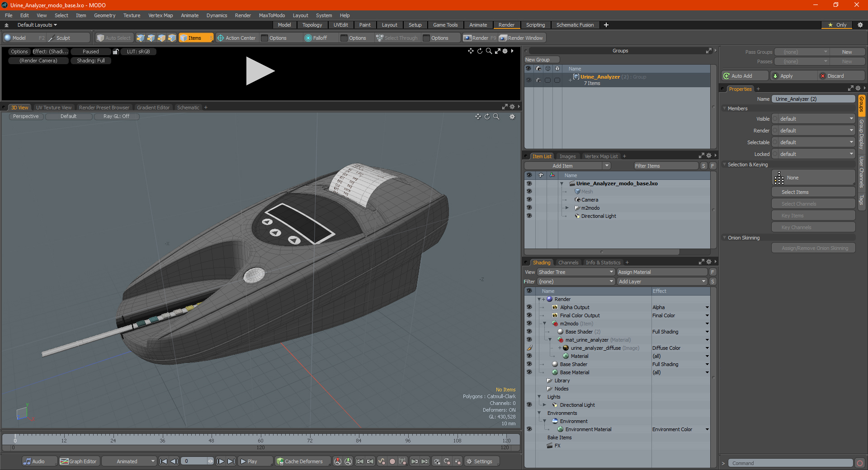
Task: Click zoom magnifier in 3D viewport
Action: point(496,117)
